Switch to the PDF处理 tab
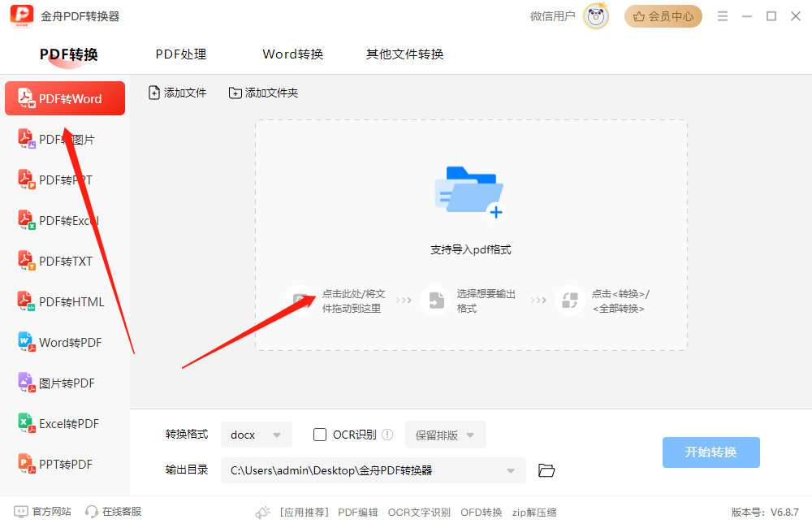Screen dimensions: 812x528 [181, 54]
